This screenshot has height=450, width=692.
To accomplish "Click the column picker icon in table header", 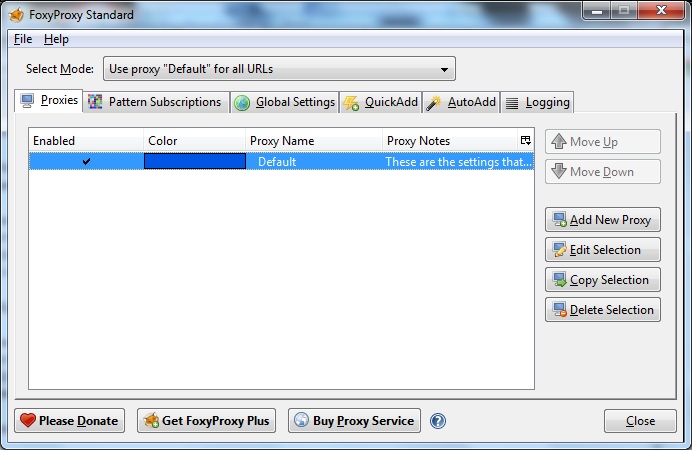I will pos(525,140).
